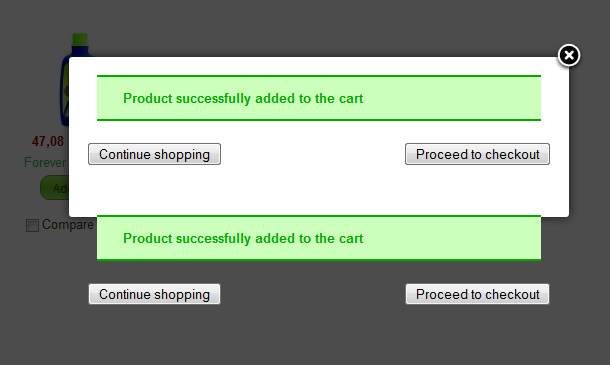
Task: Click Proceed to checkout inside the white dialog
Action: [477, 154]
